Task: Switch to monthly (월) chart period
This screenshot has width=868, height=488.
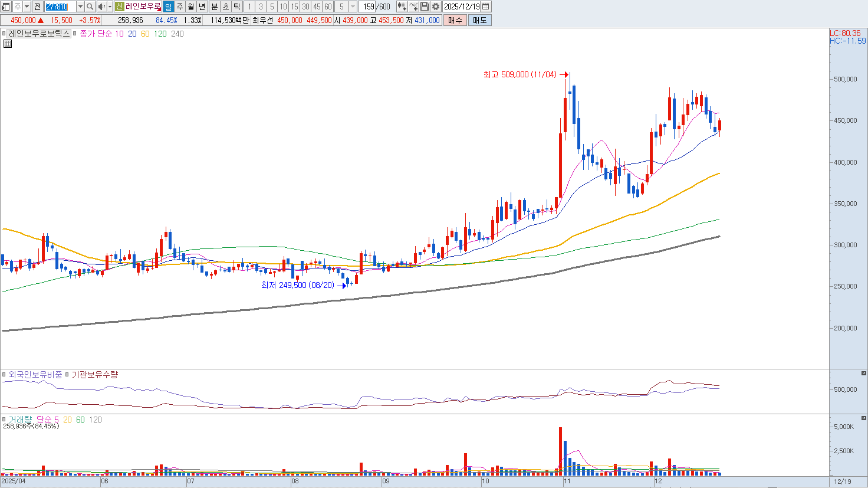Action: [x=191, y=6]
